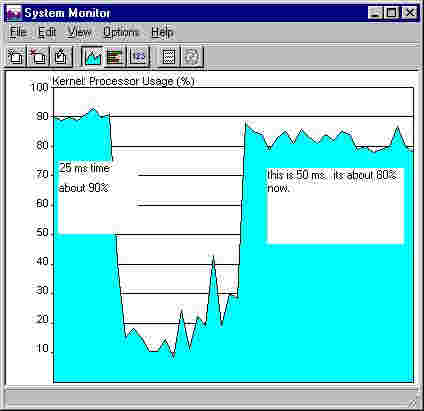Click the Add item toolbar icon
Image resolution: width=424 pixels, height=411 pixels.
point(16,56)
